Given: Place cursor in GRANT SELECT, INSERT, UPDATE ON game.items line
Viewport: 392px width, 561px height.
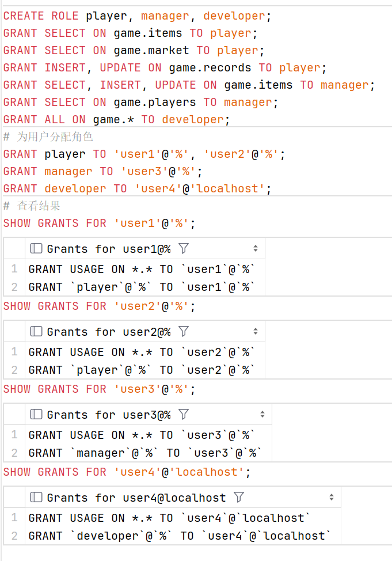Looking at the screenshot, I should [x=189, y=85].
